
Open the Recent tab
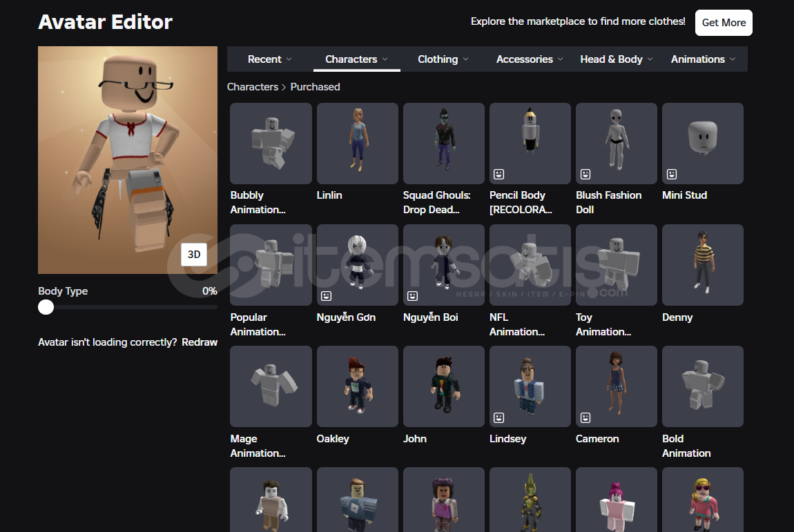click(269, 59)
